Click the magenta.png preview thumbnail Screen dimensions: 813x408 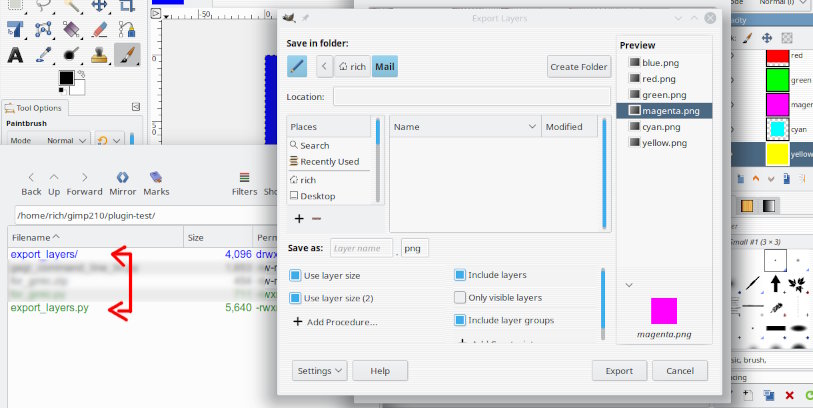[x=664, y=311]
